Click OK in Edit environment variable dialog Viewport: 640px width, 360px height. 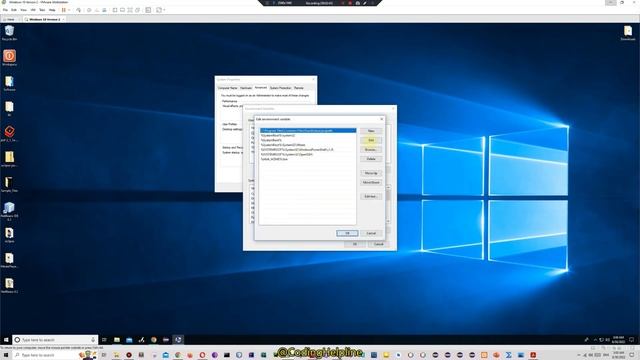pyautogui.click(x=347, y=233)
